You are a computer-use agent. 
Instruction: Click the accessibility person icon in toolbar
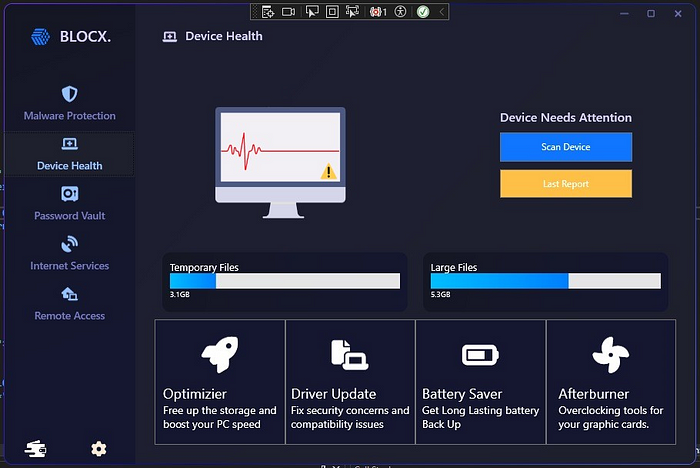click(400, 12)
